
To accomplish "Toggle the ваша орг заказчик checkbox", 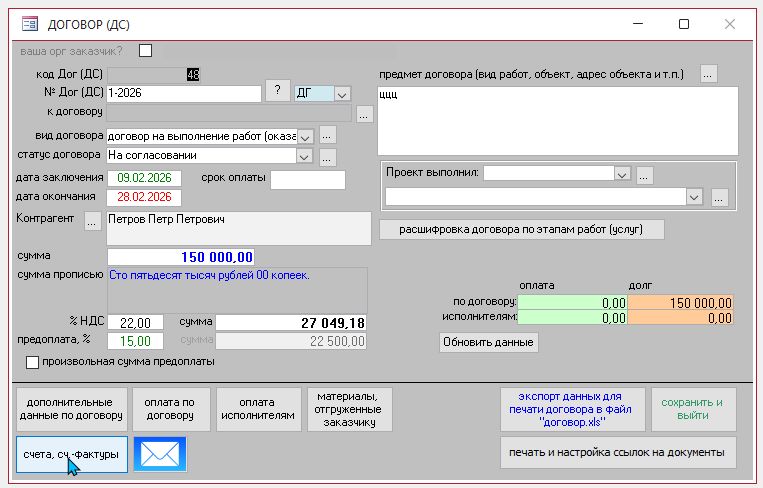I will [146, 50].
